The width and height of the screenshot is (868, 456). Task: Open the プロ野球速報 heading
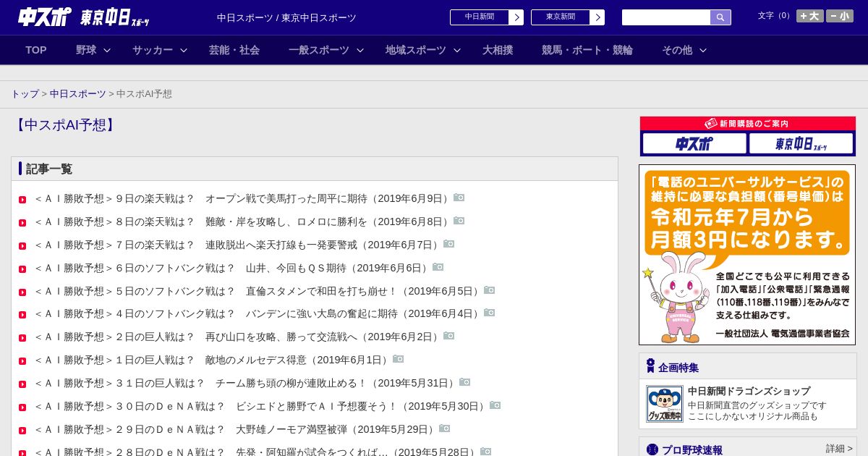tap(692, 449)
